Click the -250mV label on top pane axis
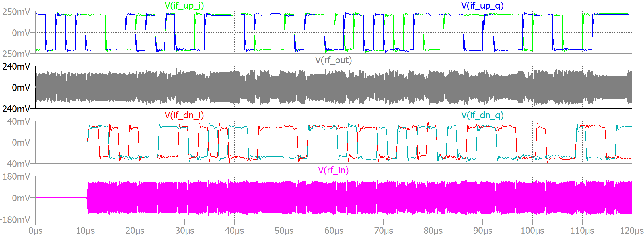Viewport: 644px width, 236px height. pyautogui.click(x=15, y=54)
